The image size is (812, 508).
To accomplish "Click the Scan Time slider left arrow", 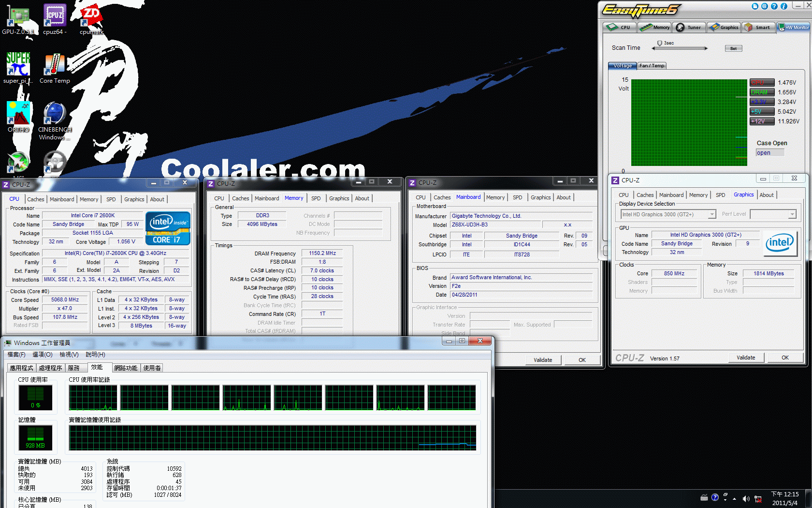I will click(x=654, y=48).
